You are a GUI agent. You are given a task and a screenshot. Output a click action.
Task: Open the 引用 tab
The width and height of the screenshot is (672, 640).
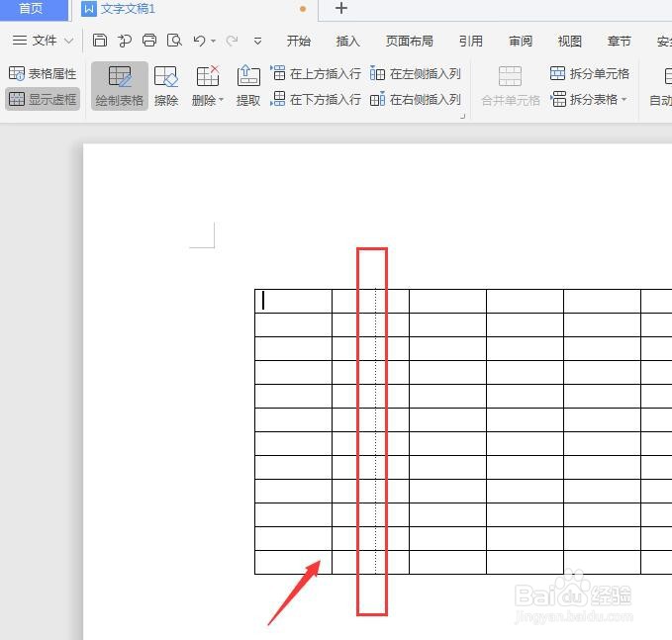pos(470,42)
